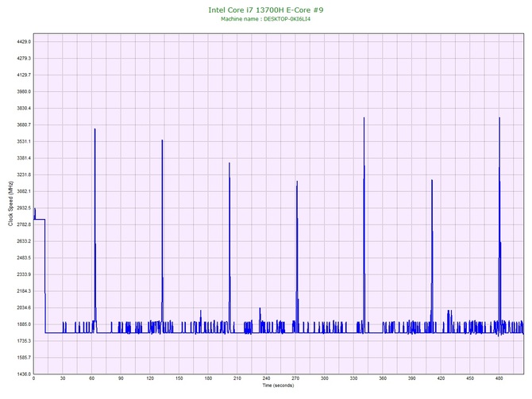Click the 390 tick on time axis
This screenshot has height=399, width=532.
coord(412,378)
